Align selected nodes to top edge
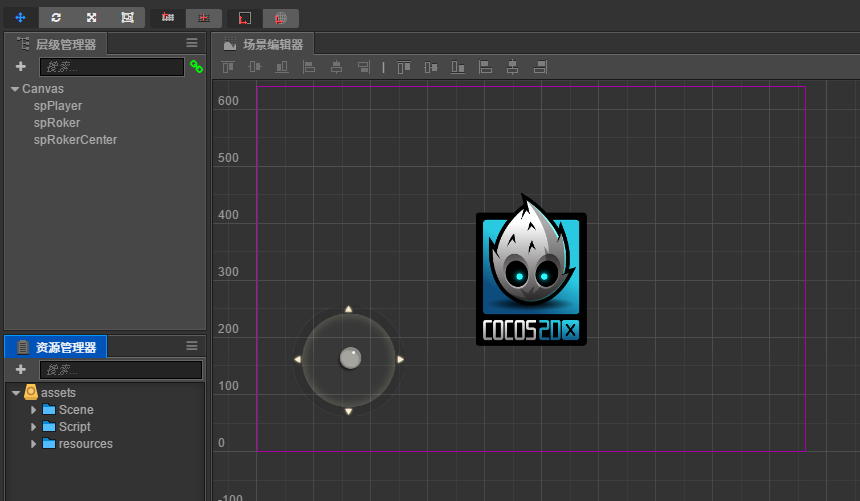 pyautogui.click(x=228, y=67)
